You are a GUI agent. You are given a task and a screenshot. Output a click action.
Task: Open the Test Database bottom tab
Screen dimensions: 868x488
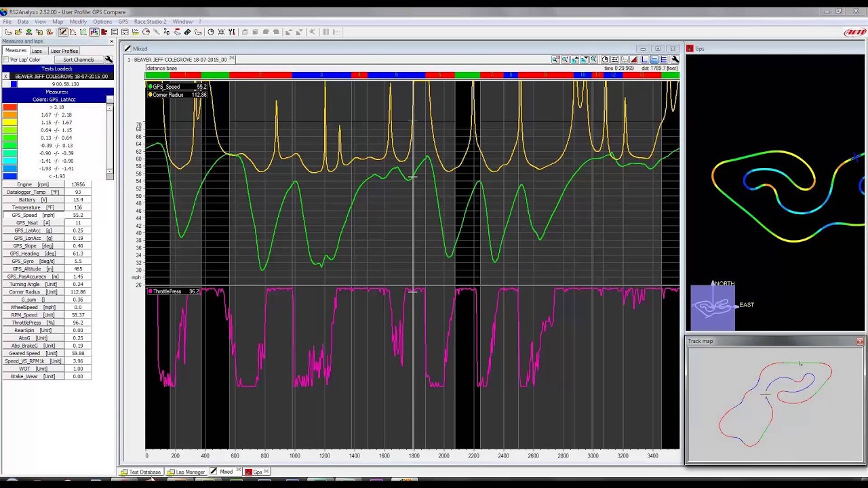(x=141, y=472)
